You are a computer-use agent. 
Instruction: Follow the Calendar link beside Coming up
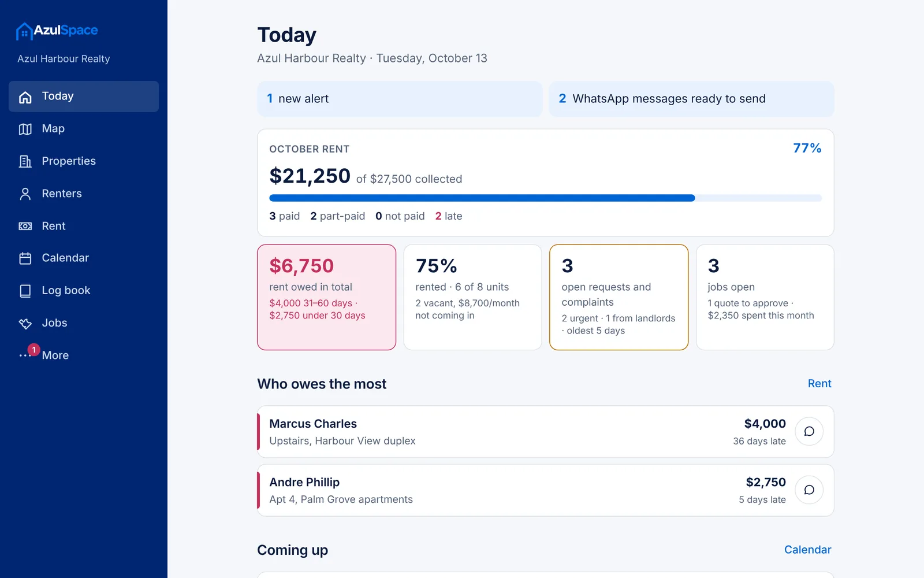pyautogui.click(x=807, y=550)
